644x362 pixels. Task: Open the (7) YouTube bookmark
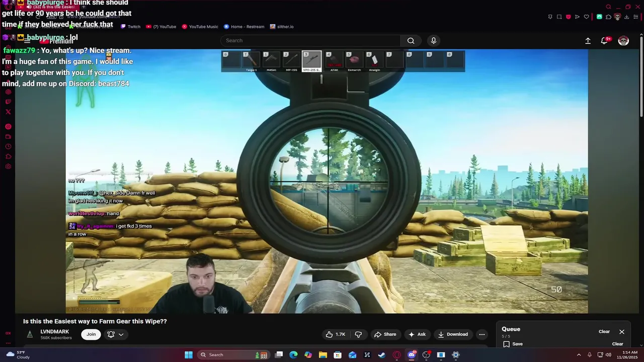pyautogui.click(x=161, y=27)
